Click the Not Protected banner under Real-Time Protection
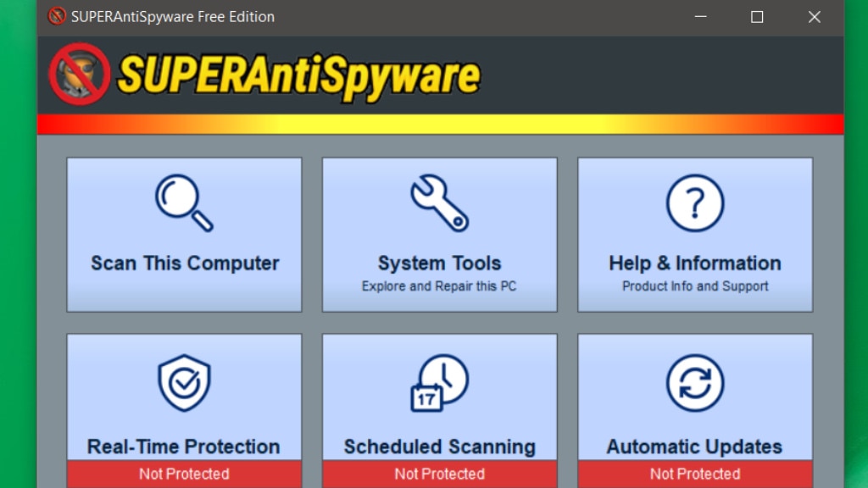Image resolution: width=868 pixels, height=488 pixels. pyautogui.click(x=183, y=474)
